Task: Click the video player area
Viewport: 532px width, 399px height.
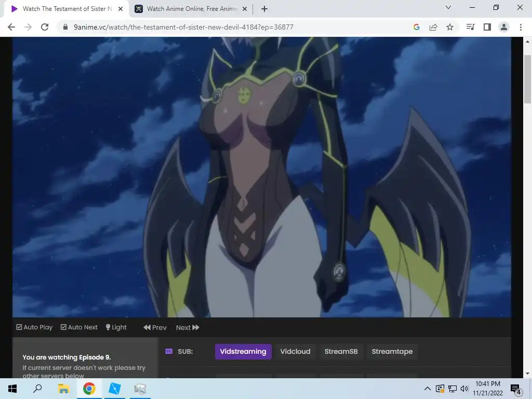Action: tap(262, 177)
